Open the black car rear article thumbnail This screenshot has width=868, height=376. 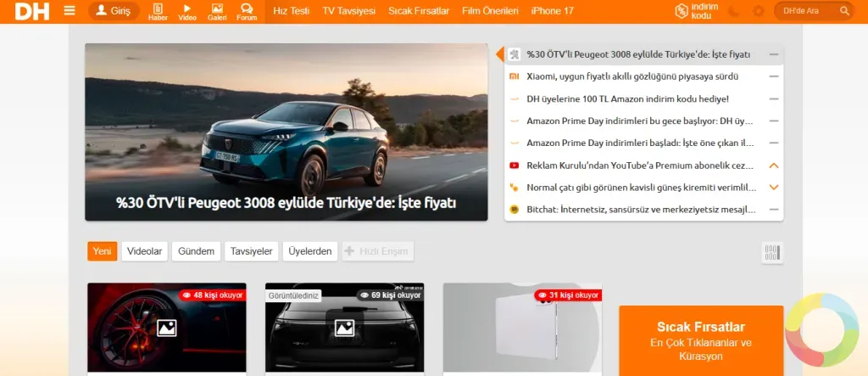tap(344, 328)
